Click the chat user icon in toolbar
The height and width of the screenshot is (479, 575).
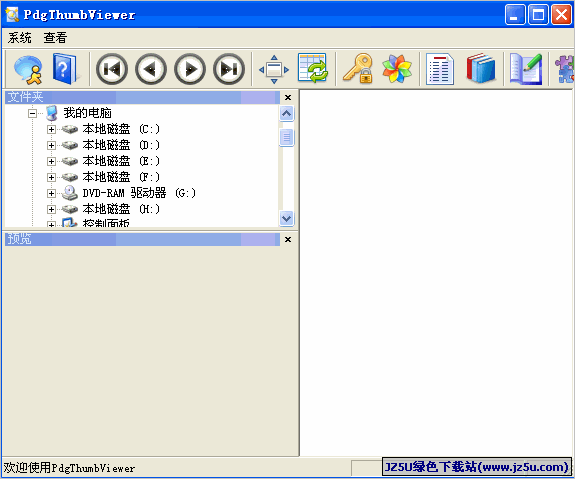[28, 69]
